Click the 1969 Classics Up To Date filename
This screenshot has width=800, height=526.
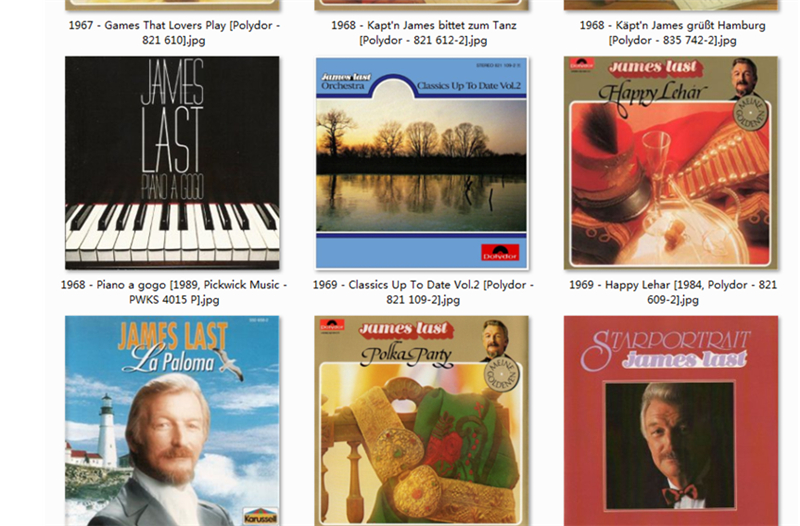pos(423,292)
